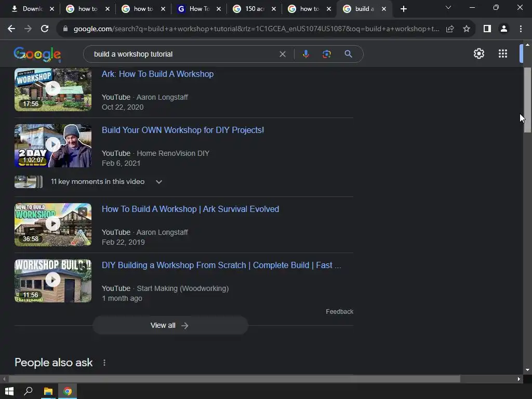
Task: Open 'Ark: How To Build A Workshop' link
Action: pyautogui.click(x=157, y=74)
